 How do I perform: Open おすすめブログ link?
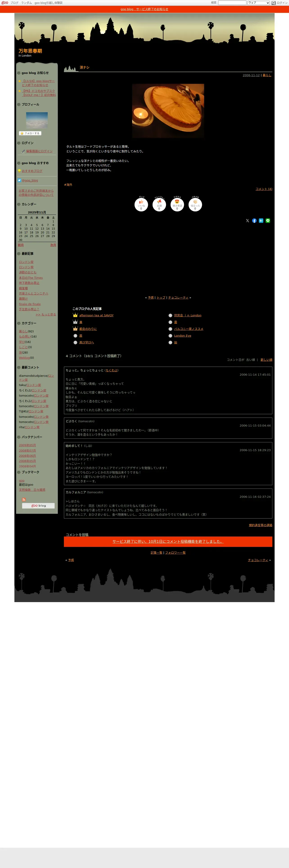click(x=32, y=171)
